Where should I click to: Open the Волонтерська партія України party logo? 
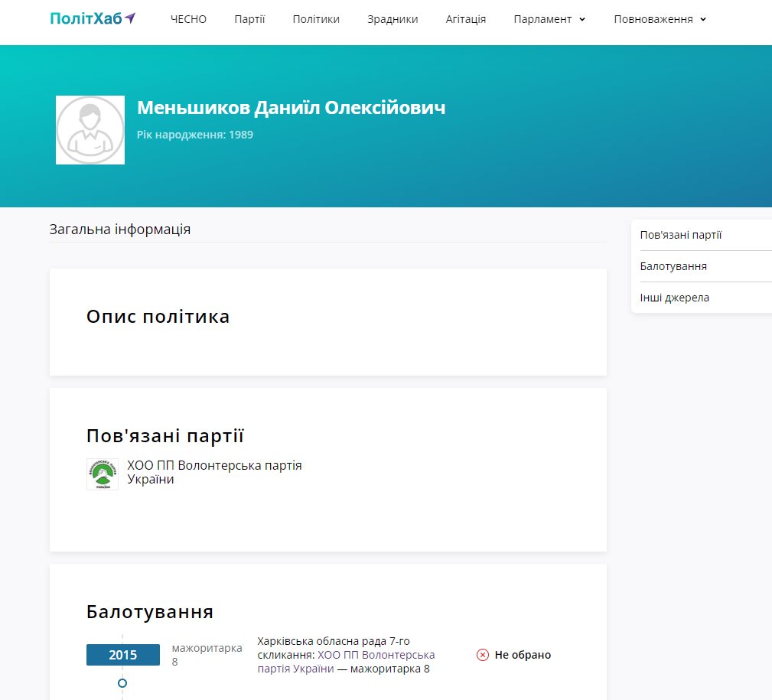click(x=103, y=474)
